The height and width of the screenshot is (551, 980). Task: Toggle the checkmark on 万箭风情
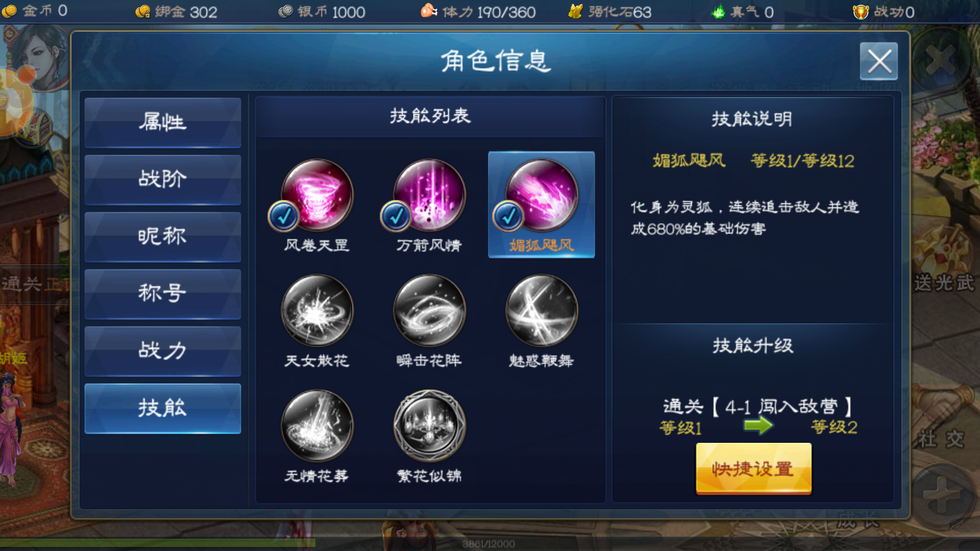tap(396, 216)
